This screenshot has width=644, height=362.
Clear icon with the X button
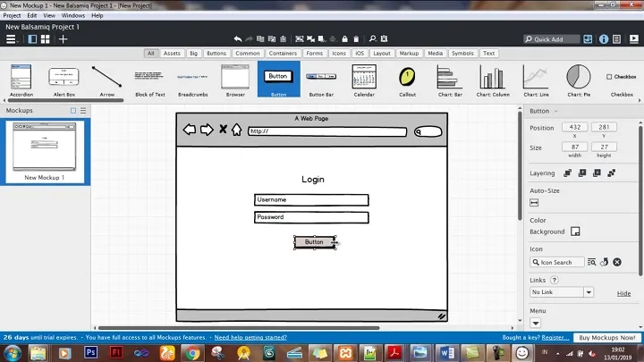[x=617, y=262]
